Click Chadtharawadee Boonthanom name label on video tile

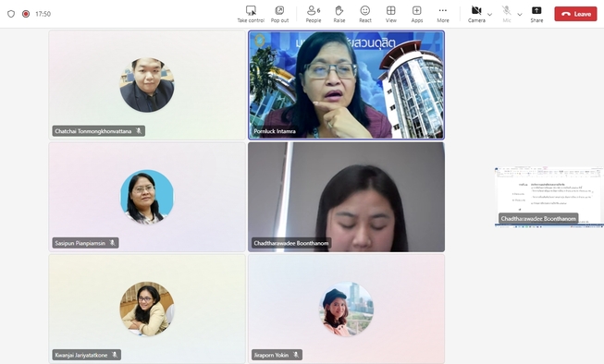click(x=291, y=243)
